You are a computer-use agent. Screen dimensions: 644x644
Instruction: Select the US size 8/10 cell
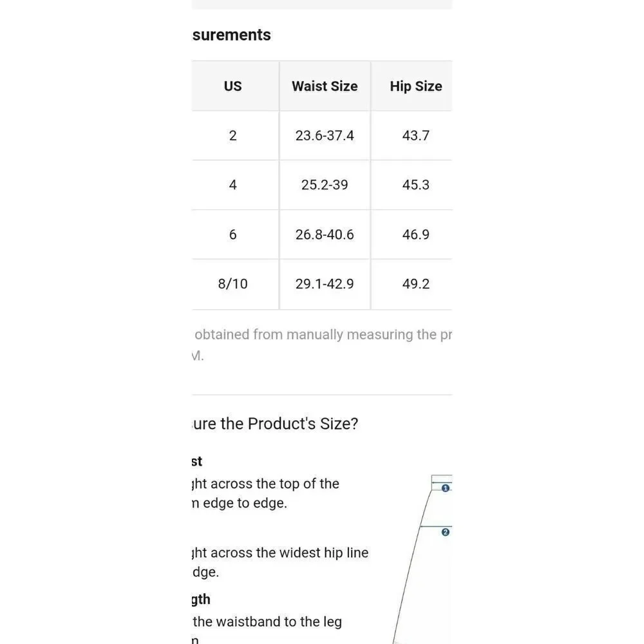click(232, 284)
